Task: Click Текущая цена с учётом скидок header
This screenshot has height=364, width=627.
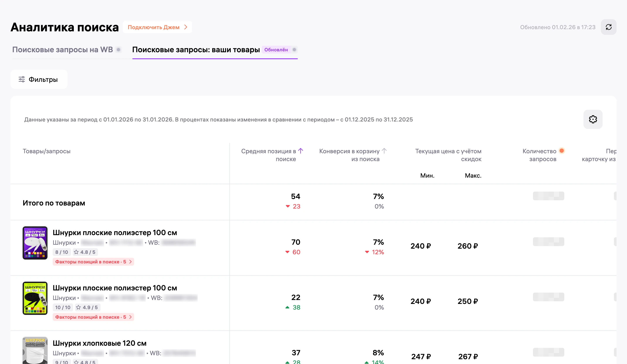Action: [x=448, y=155]
